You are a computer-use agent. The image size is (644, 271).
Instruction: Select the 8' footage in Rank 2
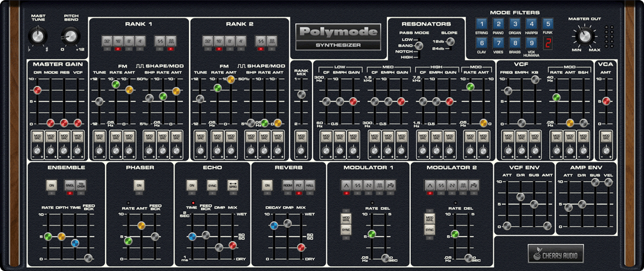point(230,41)
